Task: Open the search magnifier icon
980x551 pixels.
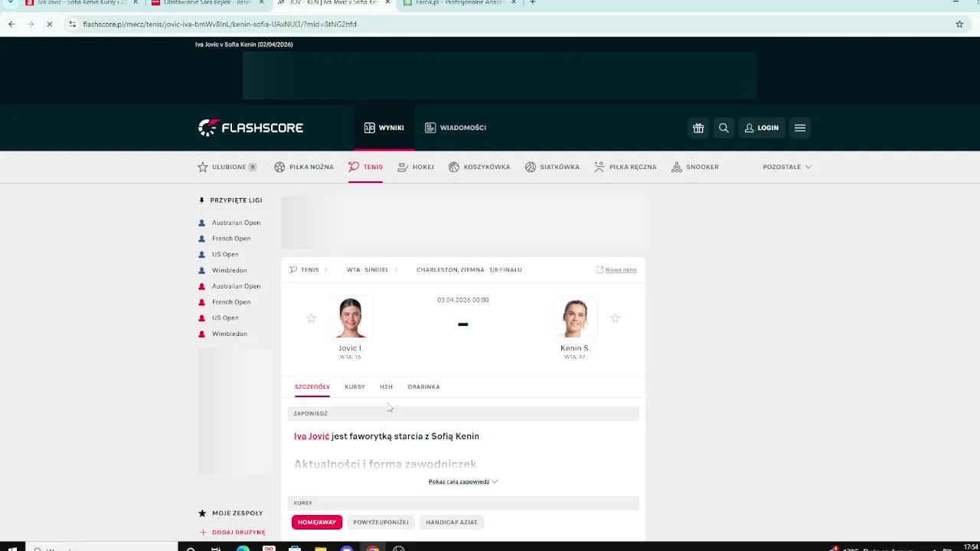Action: pyautogui.click(x=724, y=128)
